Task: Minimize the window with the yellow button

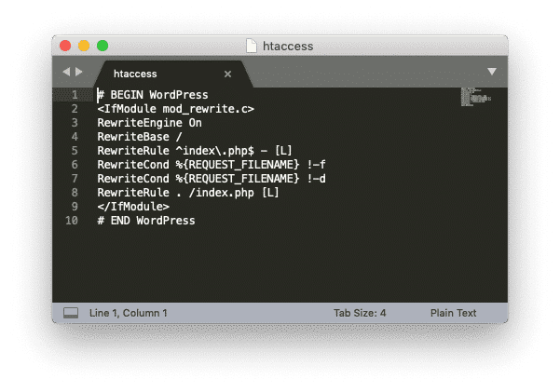Action: pos(84,46)
